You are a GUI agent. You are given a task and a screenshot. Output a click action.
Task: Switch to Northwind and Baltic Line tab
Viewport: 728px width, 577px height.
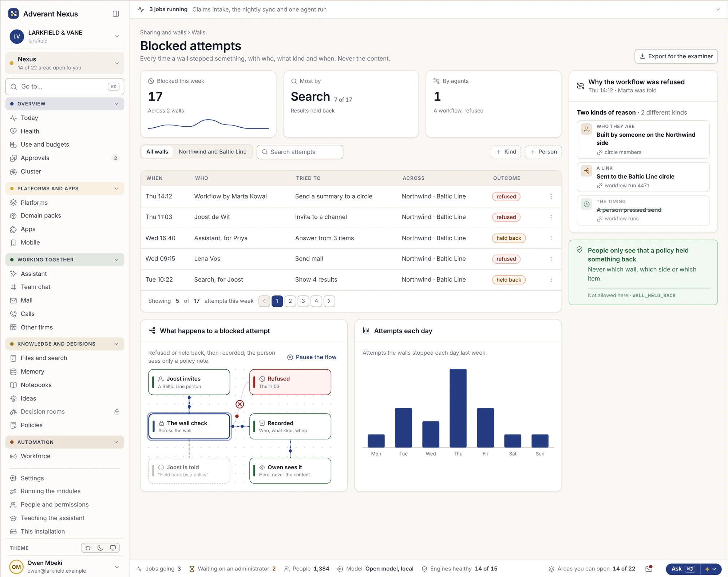[x=213, y=152]
